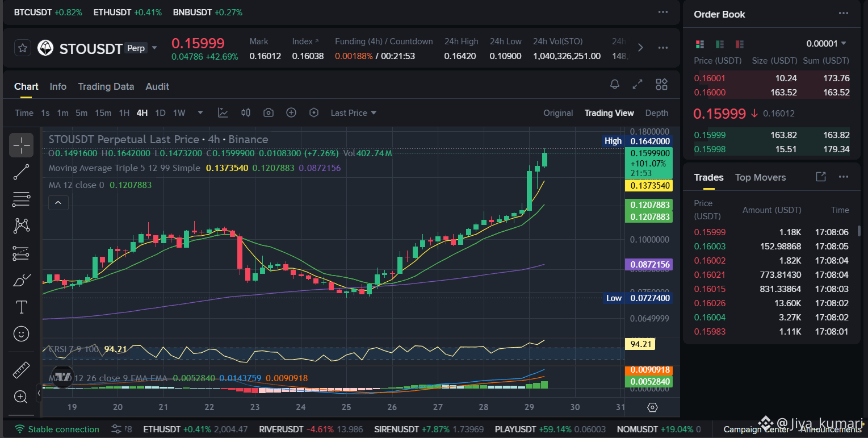The width and height of the screenshot is (868, 438).
Task: Open technical indicators icon in toolbar
Action: 223,113
